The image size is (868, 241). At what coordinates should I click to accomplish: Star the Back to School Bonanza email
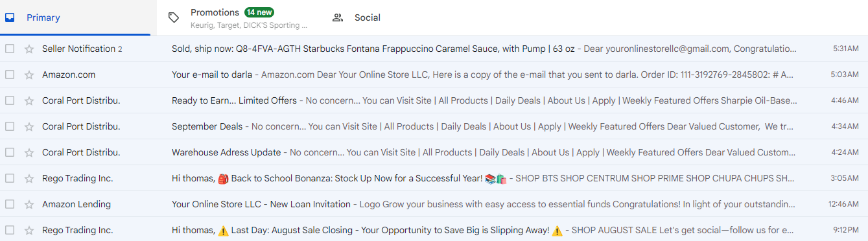pyautogui.click(x=29, y=178)
